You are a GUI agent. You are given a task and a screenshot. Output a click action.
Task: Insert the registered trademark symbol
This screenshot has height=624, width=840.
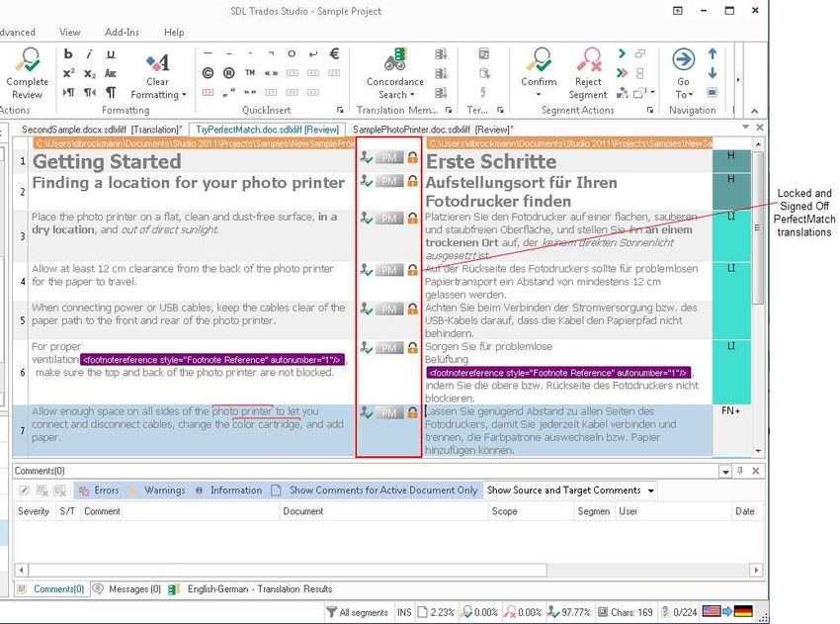pyautogui.click(x=228, y=73)
